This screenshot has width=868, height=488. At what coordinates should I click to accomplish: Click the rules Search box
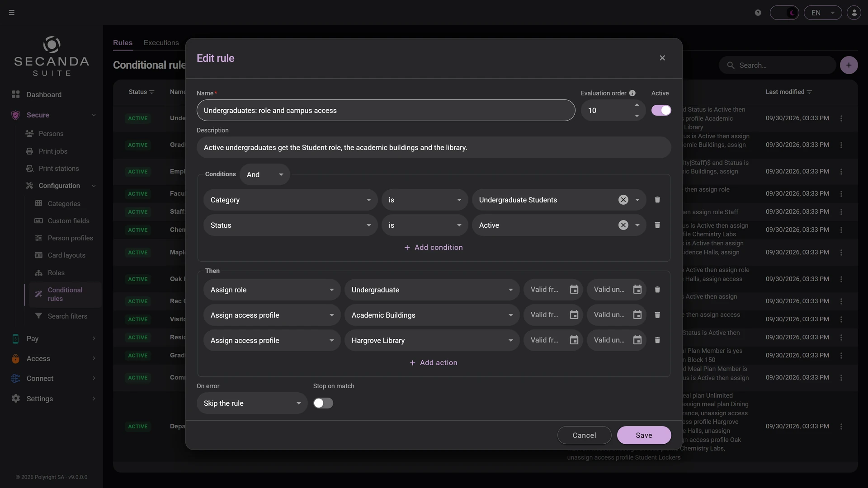777,65
